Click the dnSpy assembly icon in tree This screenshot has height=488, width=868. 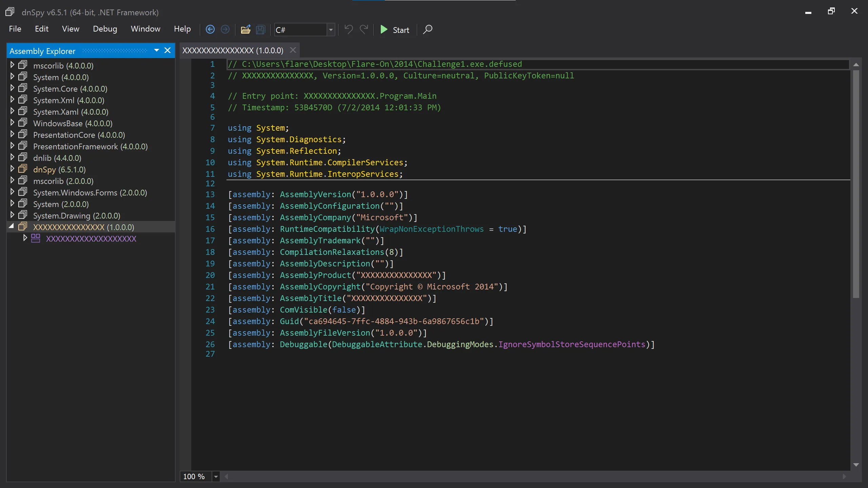click(23, 169)
